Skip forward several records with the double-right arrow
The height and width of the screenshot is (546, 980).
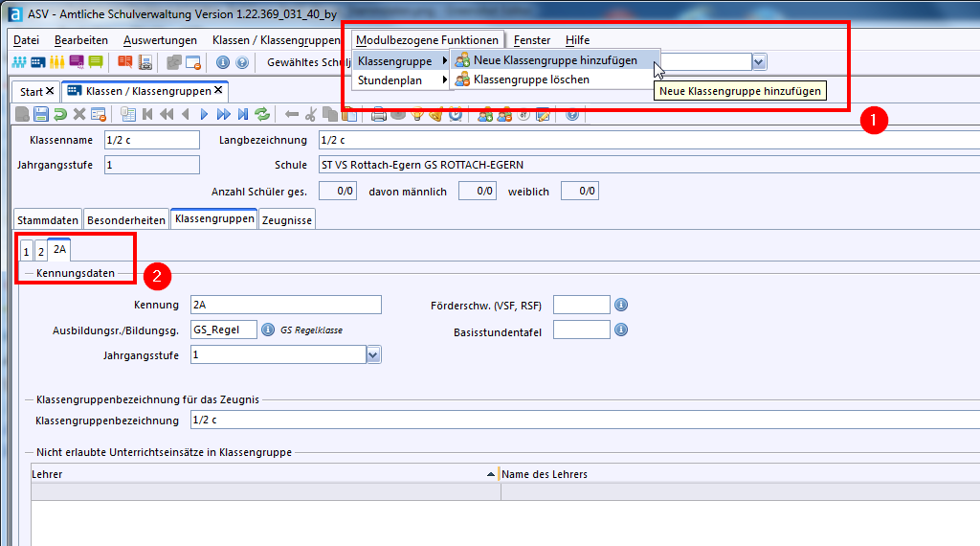point(224,114)
